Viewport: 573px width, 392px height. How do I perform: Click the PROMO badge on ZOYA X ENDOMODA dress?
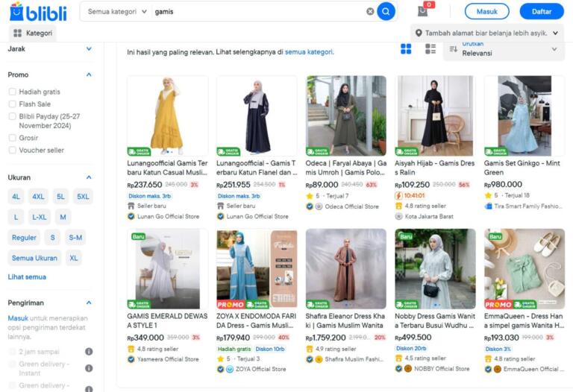[x=231, y=304]
